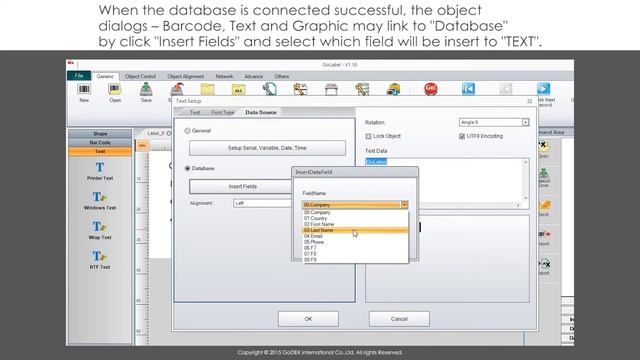Select 05:Phone in the field list

pos(354,242)
